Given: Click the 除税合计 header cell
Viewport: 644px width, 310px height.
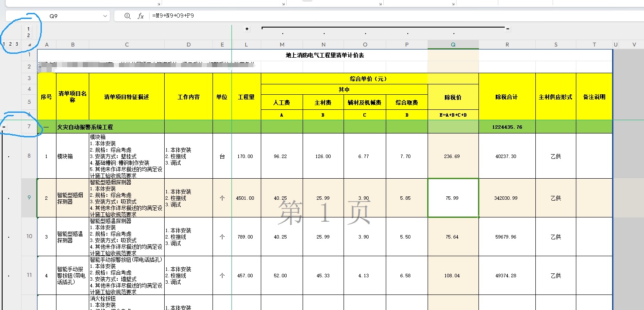Looking at the screenshot, I should pyautogui.click(x=507, y=96).
